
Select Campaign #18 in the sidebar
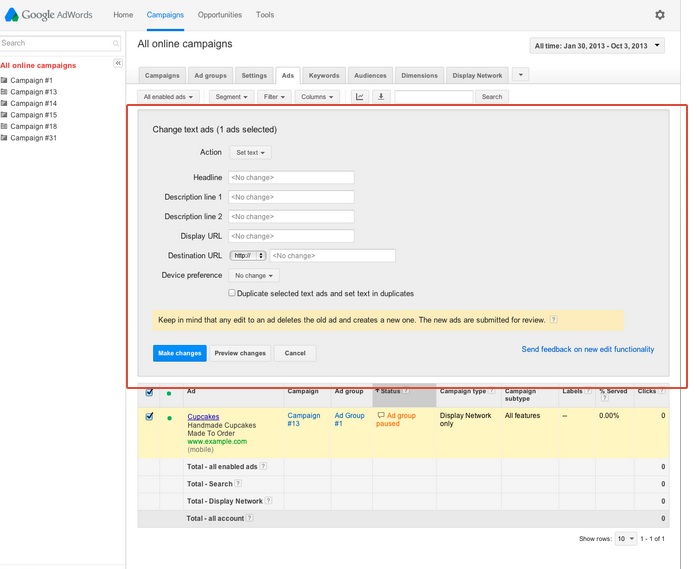click(33, 126)
